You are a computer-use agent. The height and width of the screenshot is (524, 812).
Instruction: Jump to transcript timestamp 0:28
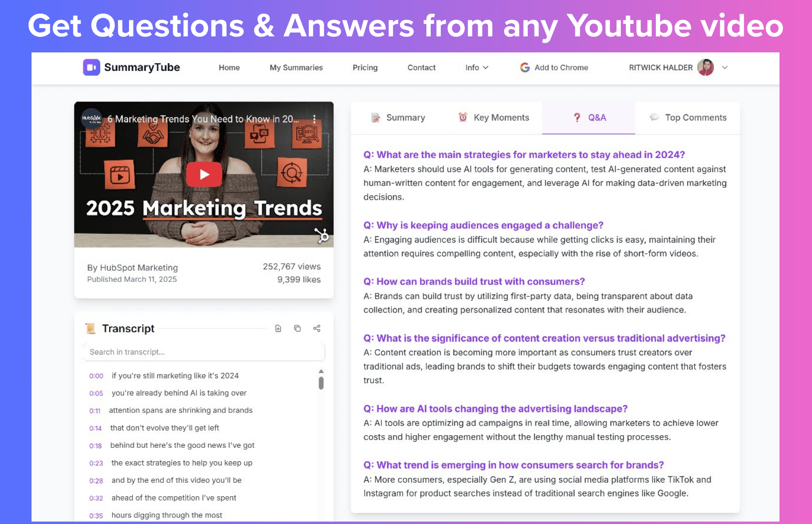click(x=96, y=481)
